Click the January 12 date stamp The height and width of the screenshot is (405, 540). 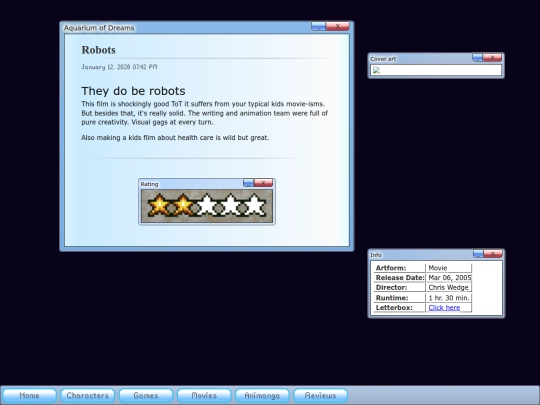point(119,67)
